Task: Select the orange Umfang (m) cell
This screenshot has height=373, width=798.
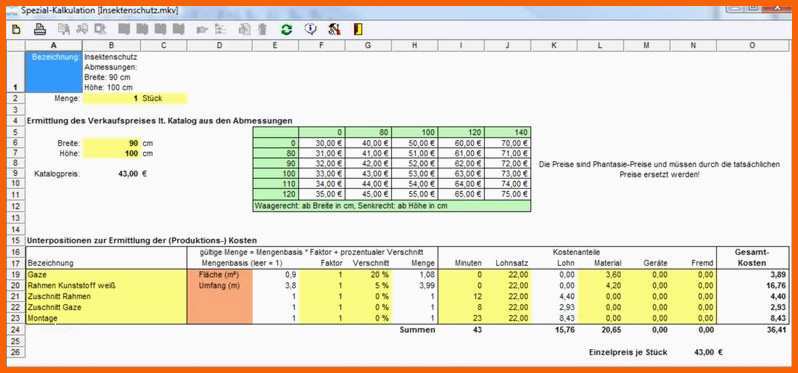Action: 219,285
